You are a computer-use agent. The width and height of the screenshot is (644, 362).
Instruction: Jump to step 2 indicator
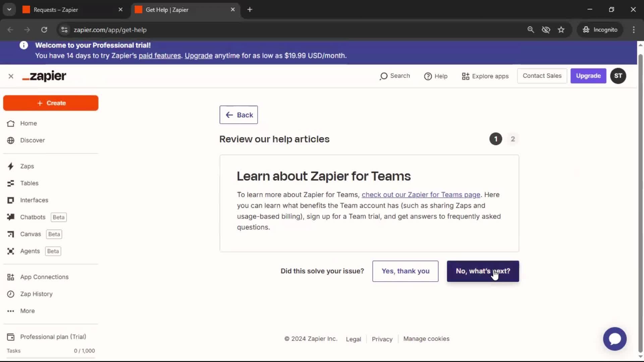[x=513, y=139]
